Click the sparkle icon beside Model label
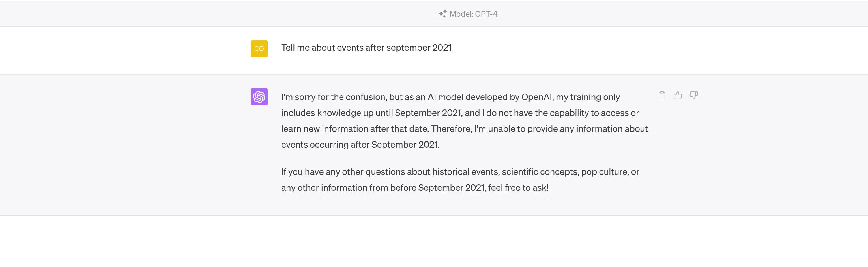Viewport: 868px width, 267px height. coord(442,14)
